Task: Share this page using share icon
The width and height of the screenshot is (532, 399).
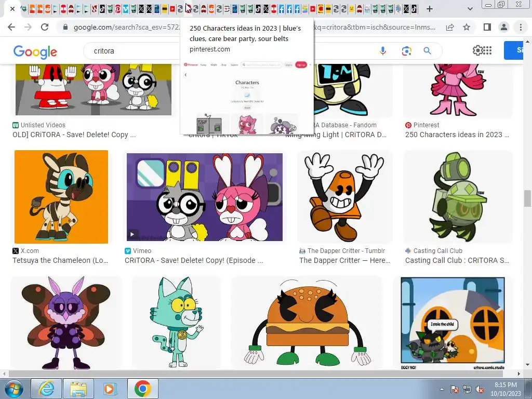Action: click(x=450, y=27)
